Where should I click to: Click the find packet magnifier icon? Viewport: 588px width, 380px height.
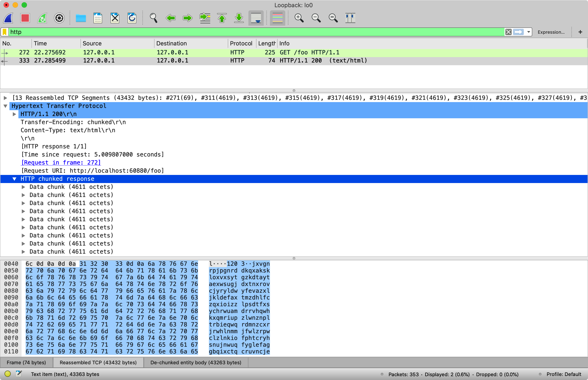[153, 18]
